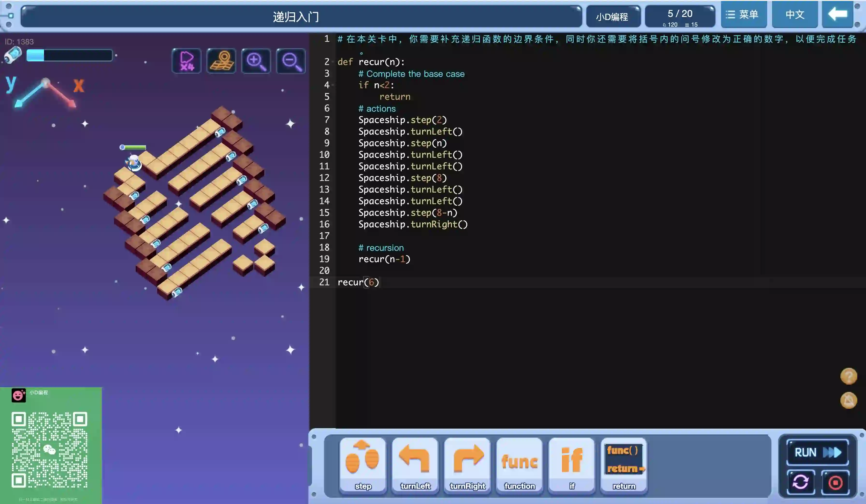Switch language with the 中文 button
This screenshot has height=504, width=866.
point(795,14)
